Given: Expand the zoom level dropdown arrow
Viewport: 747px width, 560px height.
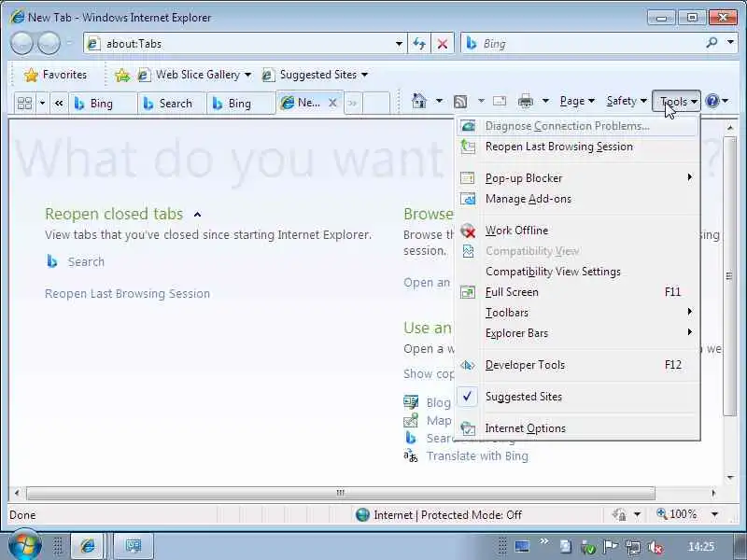Looking at the screenshot, I should click(714, 514).
